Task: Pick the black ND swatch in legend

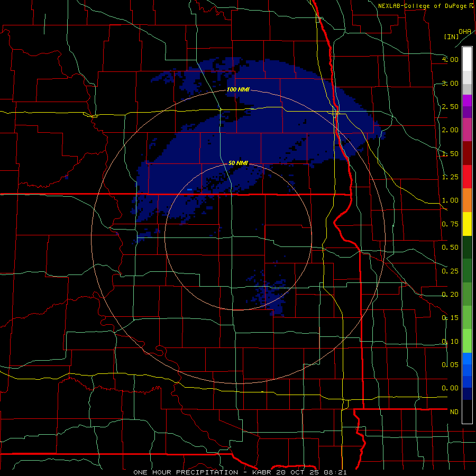Action: point(467,411)
